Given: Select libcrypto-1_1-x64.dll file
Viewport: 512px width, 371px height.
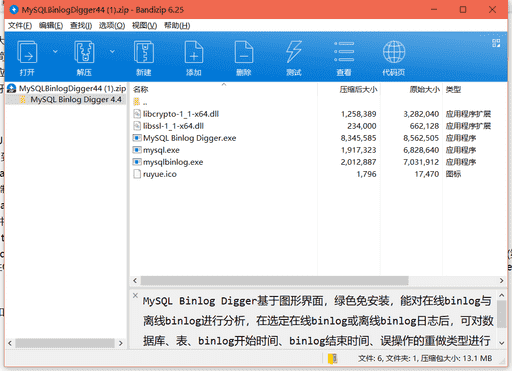Looking at the screenshot, I should tap(181, 114).
